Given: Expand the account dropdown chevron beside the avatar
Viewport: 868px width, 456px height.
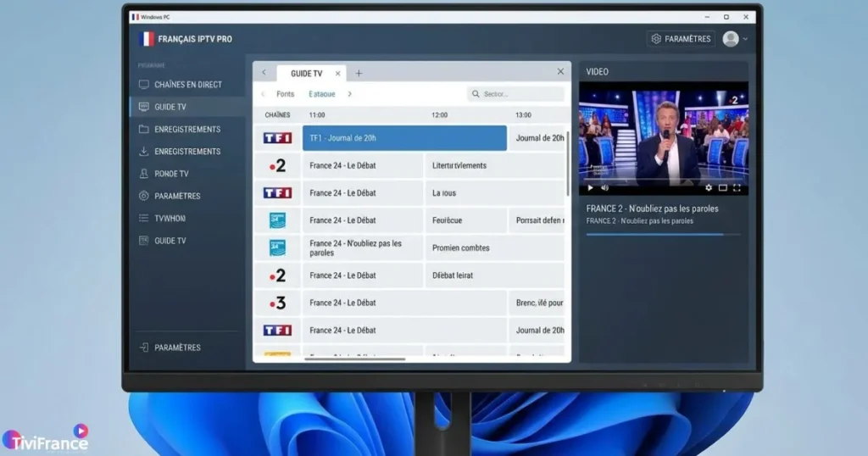Looking at the screenshot, I should (746, 39).
